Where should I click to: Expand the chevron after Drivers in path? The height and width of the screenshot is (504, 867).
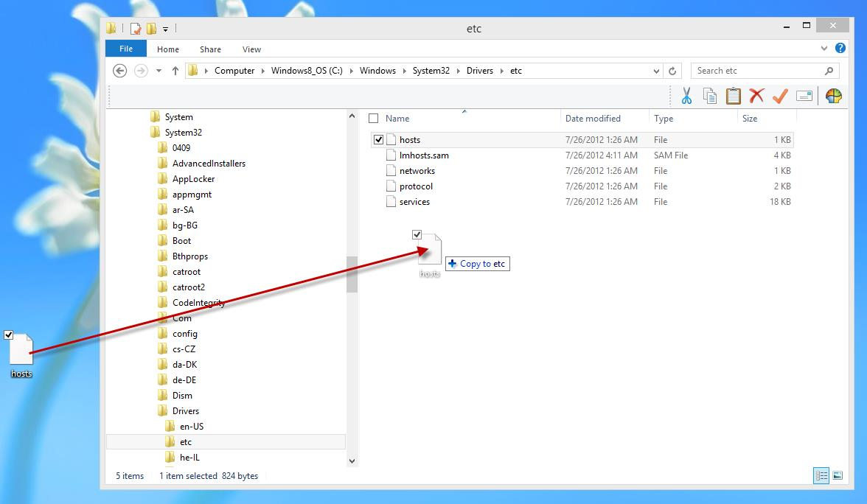pos(501,71)
